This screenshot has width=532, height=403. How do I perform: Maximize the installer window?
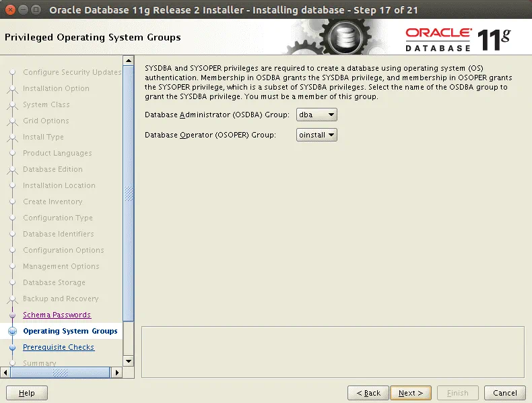pyautogui.click(x=36, y=9)
